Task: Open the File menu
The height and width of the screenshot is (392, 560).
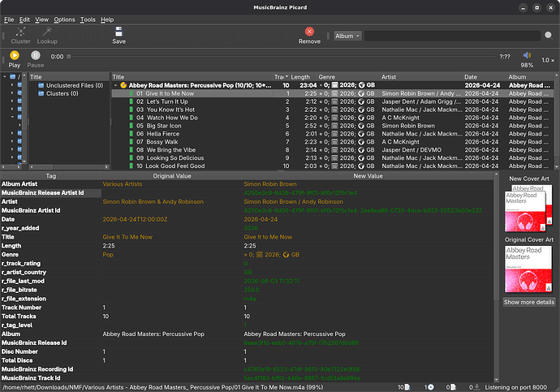Action: tap(9, 19)
